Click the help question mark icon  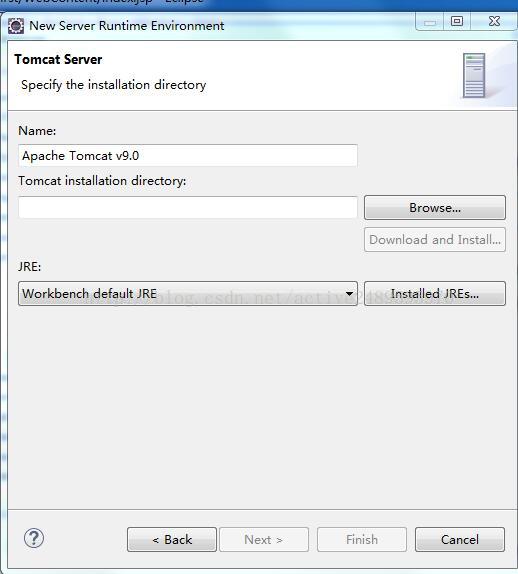point(34,538)
